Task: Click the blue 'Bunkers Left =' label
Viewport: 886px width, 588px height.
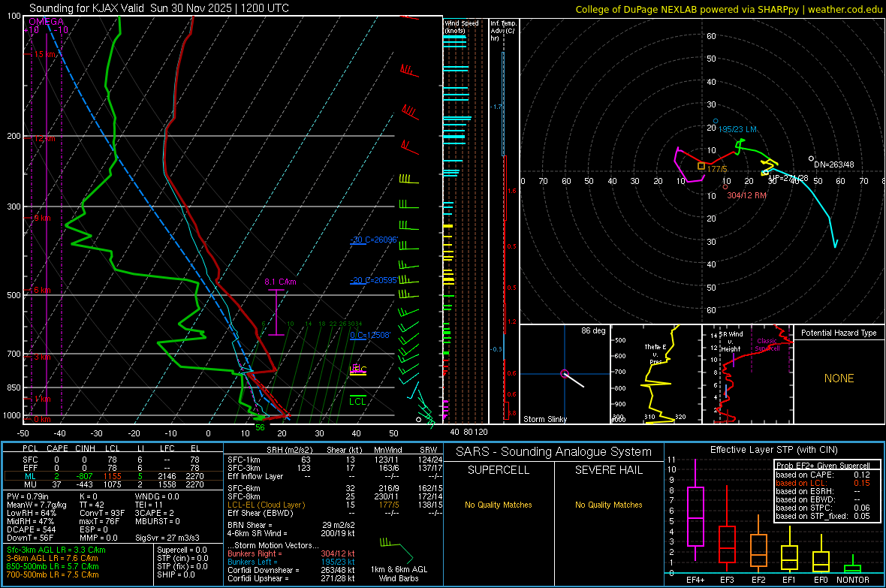Action: tap(252, 562)
